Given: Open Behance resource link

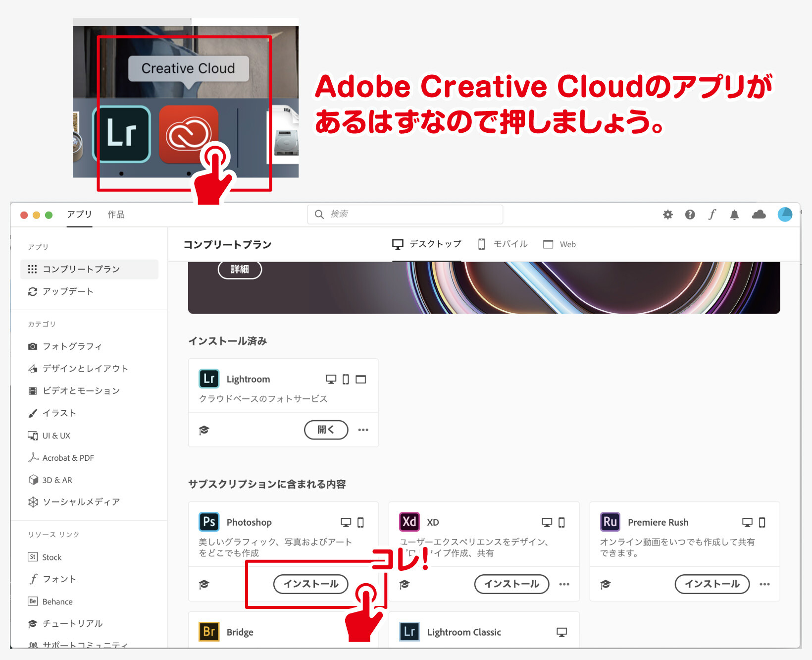Looking at the screenshot, I should (50, 602).
